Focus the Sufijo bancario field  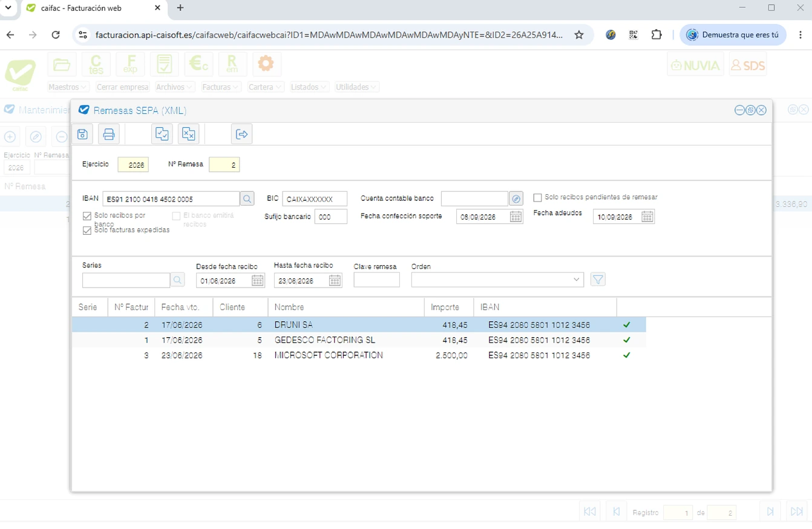331,217
